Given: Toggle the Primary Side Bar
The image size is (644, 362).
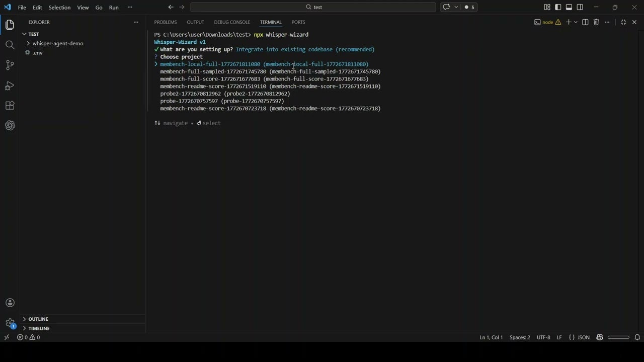Looking at the screenshot, I should [x=558, y=7].
